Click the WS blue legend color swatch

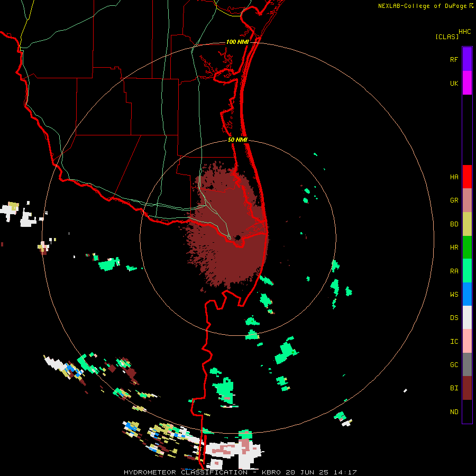(x=467, y=294)
